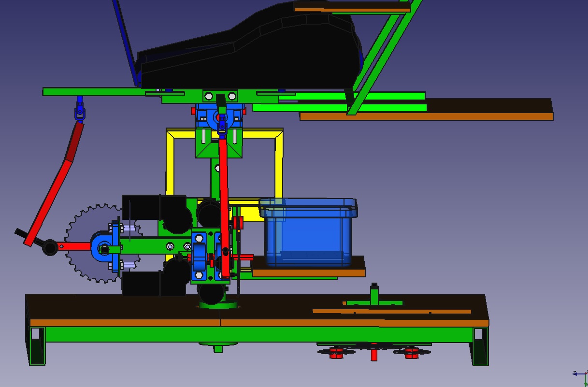Select the left leg of the green base frame

[37, 345]
